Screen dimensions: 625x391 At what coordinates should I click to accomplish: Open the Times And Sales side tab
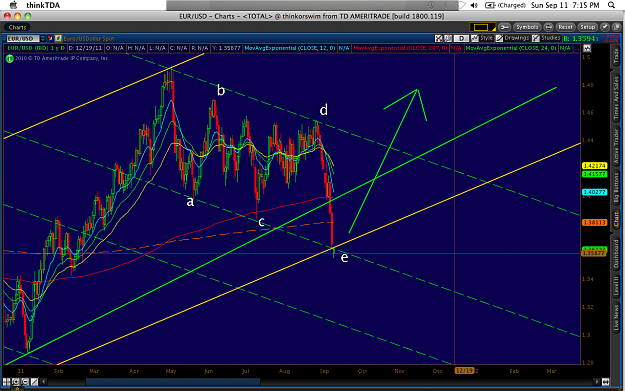616,98
